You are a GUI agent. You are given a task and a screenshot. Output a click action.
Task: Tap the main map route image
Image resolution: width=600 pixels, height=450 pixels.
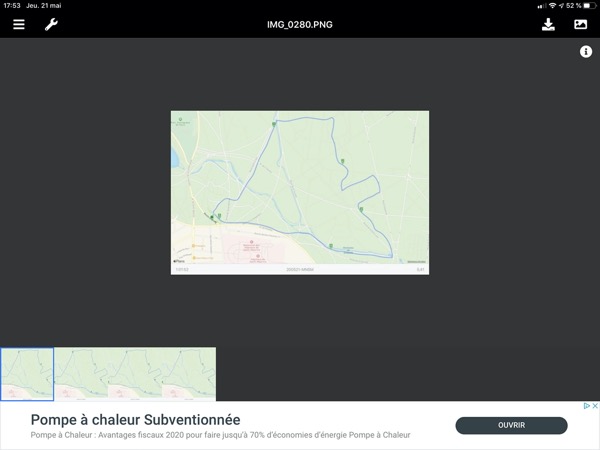tap(300, 192)
